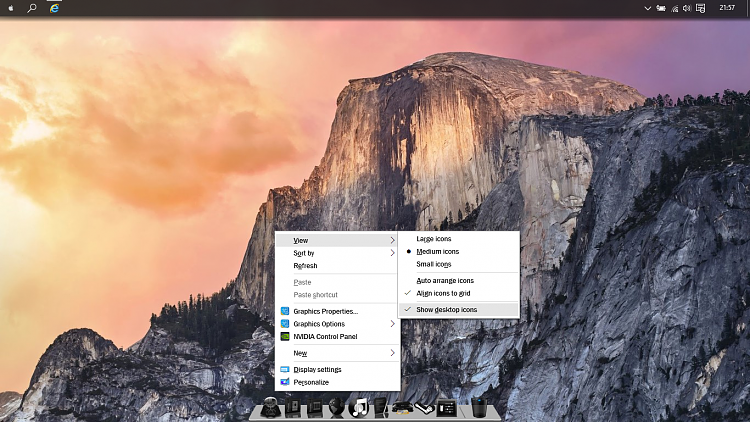
Task: Click the Apple logo start button
Action: pyautogui.click(x=11, y=8)
